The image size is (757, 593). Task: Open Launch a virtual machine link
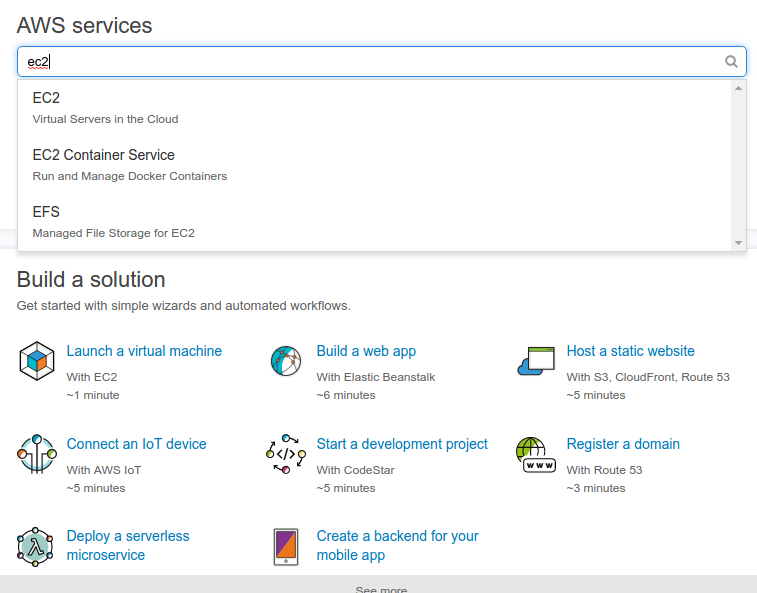(x=144, y=351)
